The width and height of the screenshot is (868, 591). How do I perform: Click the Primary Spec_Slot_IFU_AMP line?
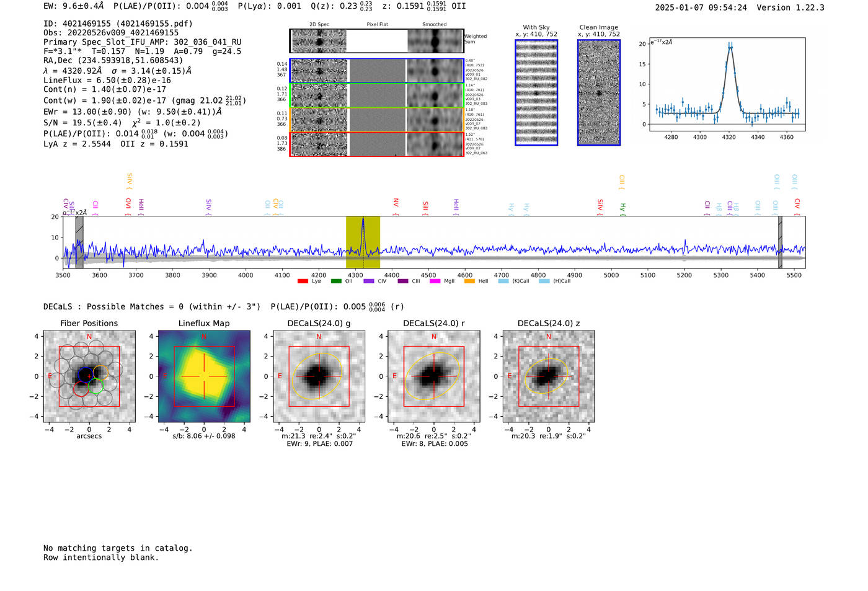point(142,42)
